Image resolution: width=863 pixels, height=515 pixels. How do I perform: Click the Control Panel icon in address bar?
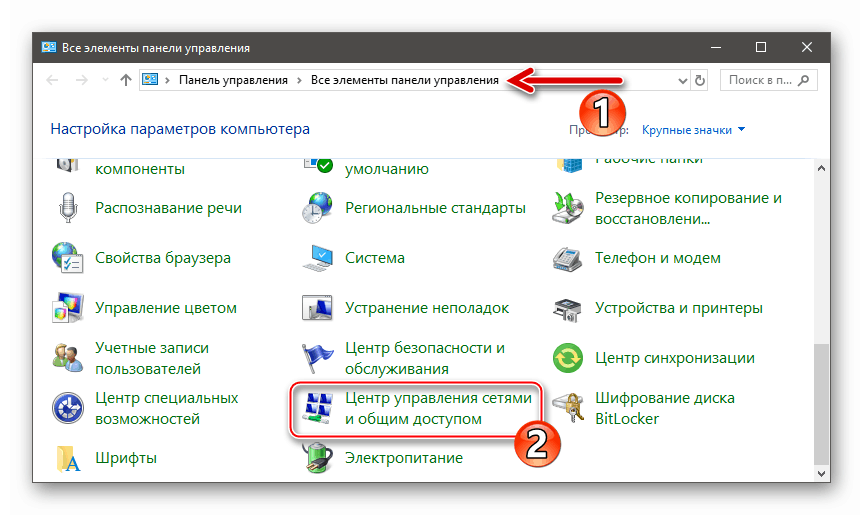click(x=150, y=80)
